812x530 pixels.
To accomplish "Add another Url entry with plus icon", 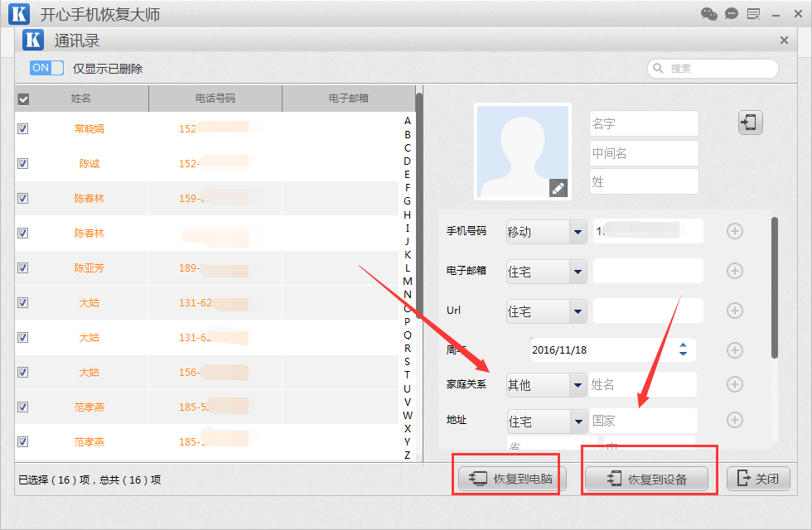I will (734, 311).
